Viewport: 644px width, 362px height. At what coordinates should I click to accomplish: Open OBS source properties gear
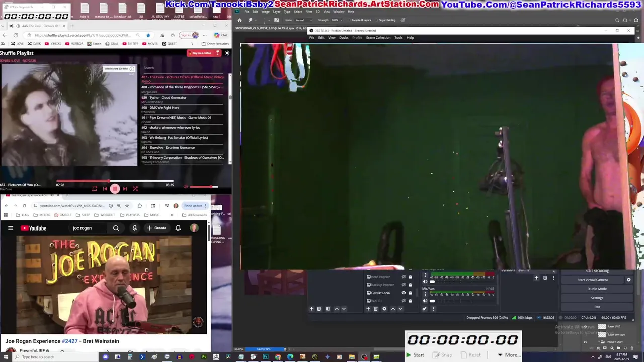click(x=384, y=309)
